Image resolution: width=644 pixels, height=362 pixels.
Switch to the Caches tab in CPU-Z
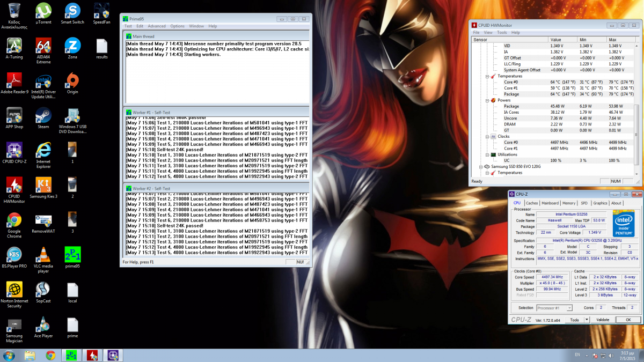(x=532, y=203)
